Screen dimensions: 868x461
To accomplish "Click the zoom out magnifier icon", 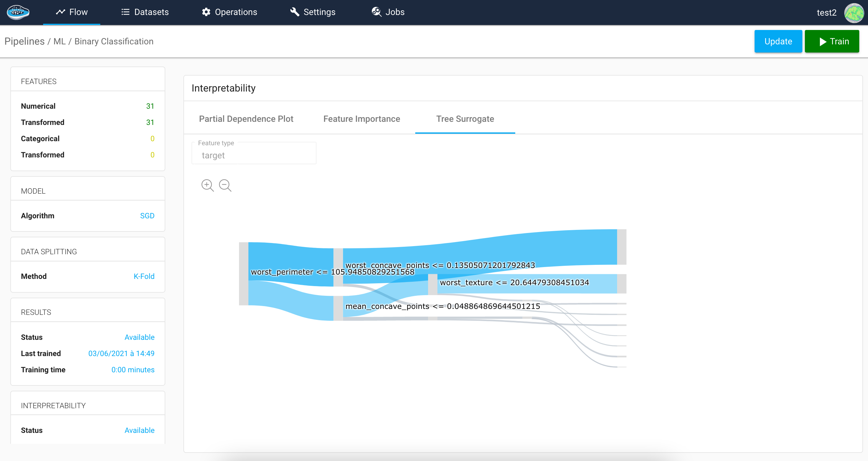I will [225, 185].
